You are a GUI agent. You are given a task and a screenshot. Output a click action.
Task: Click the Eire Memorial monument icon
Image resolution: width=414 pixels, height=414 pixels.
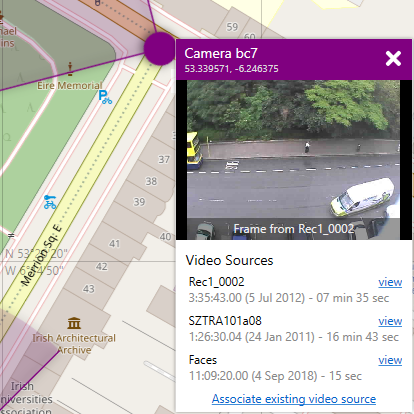point(70,68)
